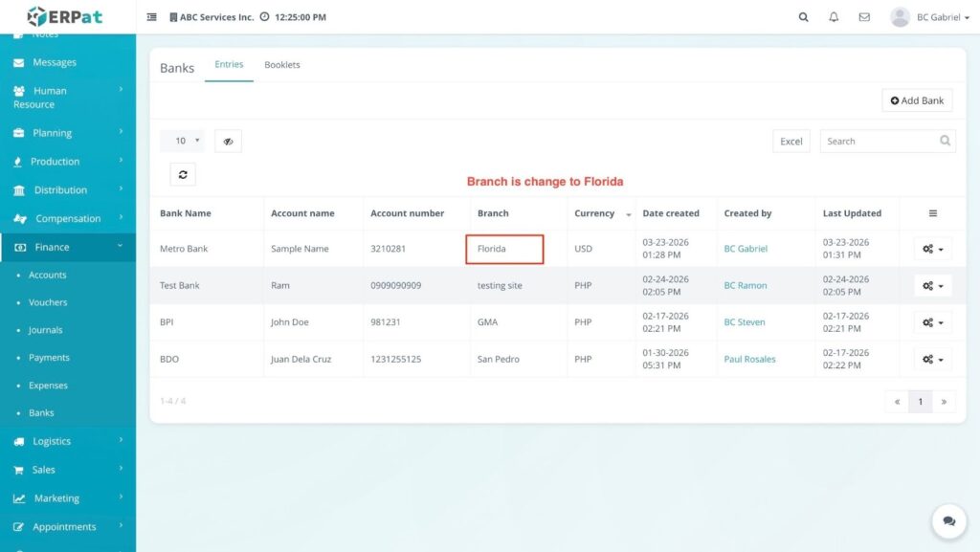Click the search magnifier icon in top bar
Image resolution: width=980 pixels, height=552 pixels.
[x=803, y=17]
